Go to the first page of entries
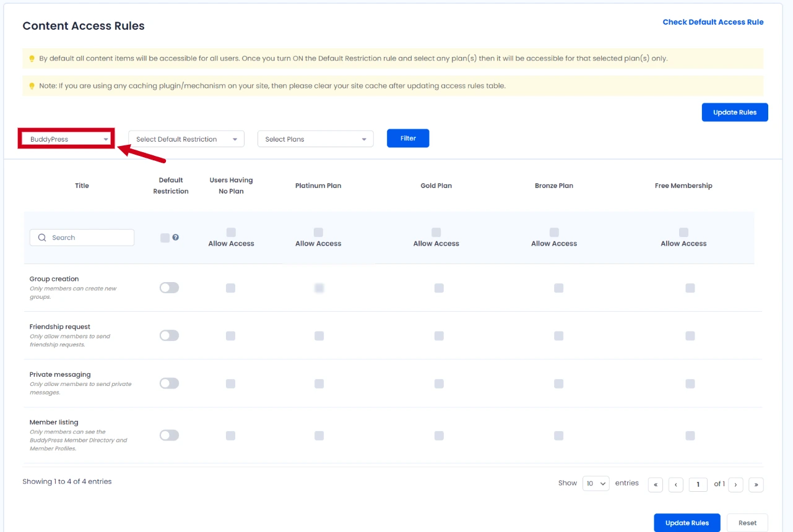The width and height of the screenshot is (793, 532). pyautogui.click(x=656, y=484)
